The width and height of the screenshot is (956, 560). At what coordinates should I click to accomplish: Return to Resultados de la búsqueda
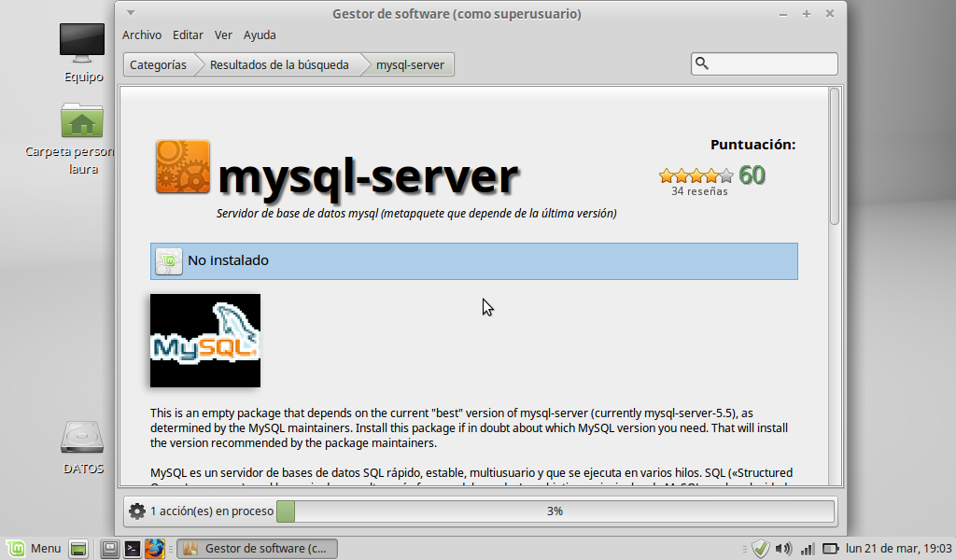[279, 65]
